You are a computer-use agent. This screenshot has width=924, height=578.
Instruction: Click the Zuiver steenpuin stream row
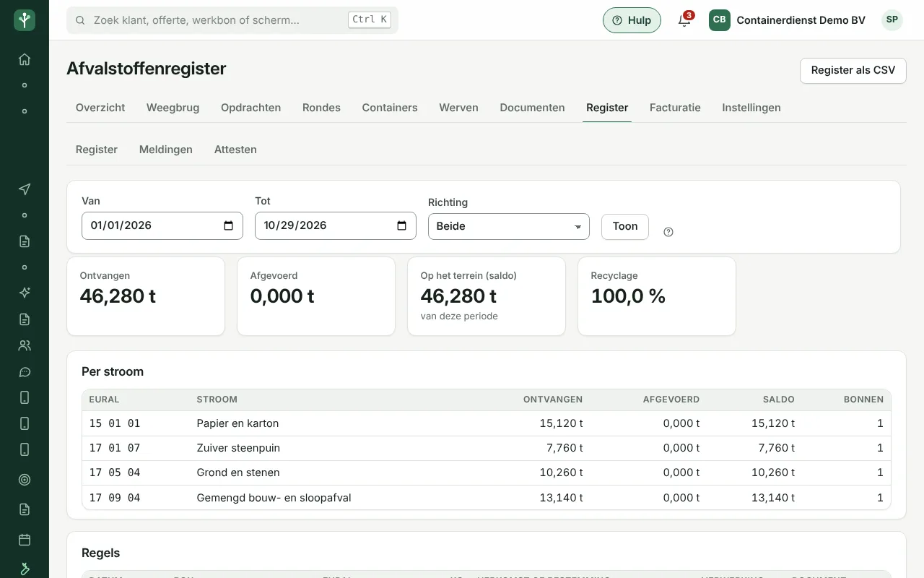(x=487, y=448)
